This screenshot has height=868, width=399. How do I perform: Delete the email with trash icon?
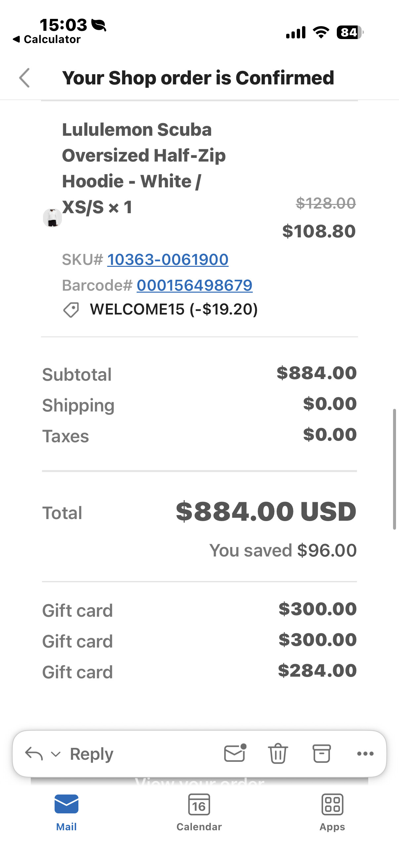click(278, 753)
